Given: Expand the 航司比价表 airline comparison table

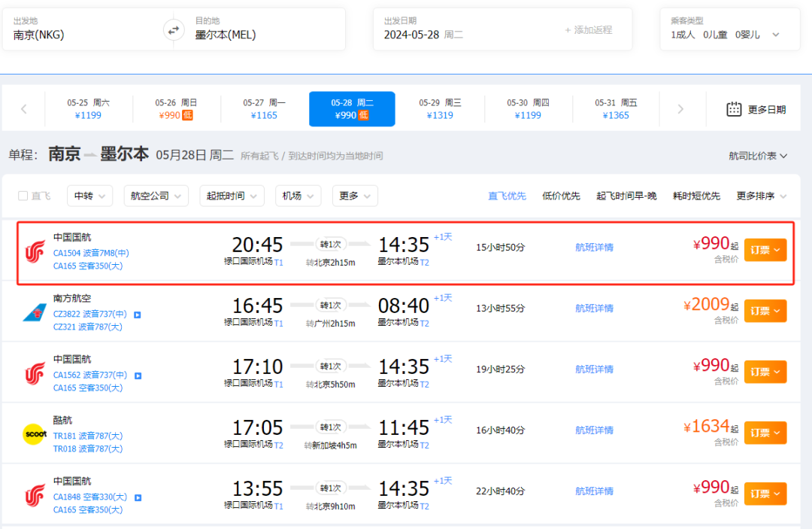Looking at the screenshot, I should [x=758, y=156].
